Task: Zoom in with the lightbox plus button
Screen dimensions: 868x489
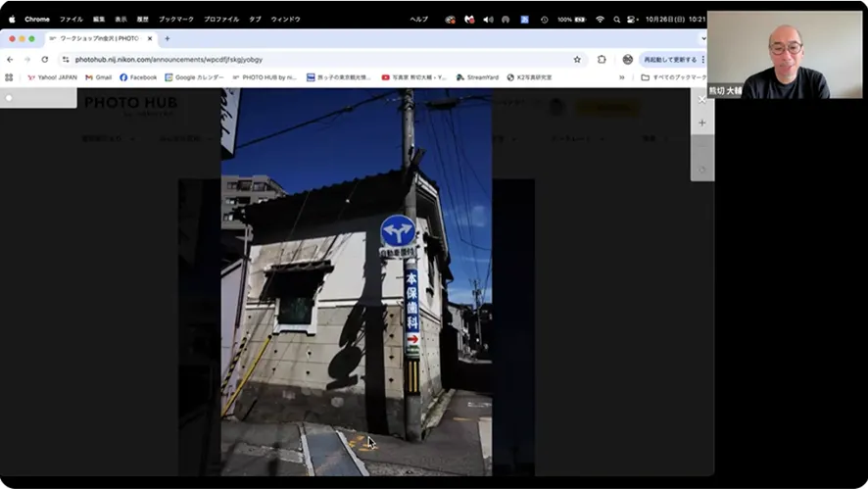Action: 701,123
